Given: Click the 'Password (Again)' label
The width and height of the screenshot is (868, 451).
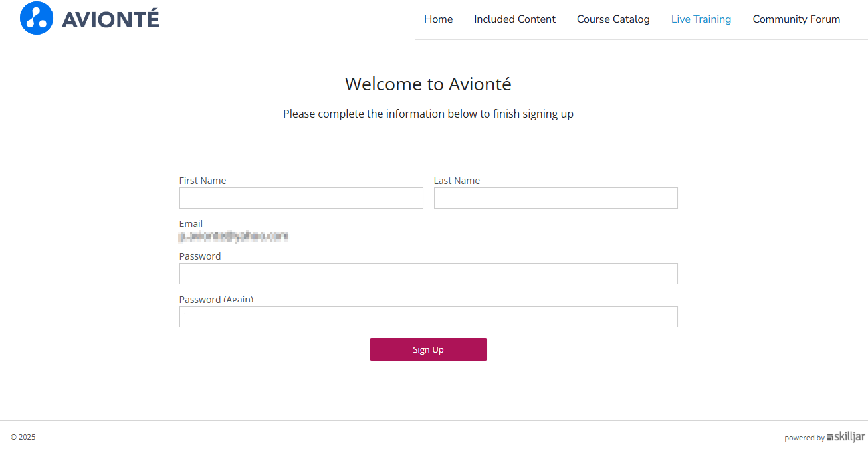Looking at the screenshot, I should [x=216, y=300].
